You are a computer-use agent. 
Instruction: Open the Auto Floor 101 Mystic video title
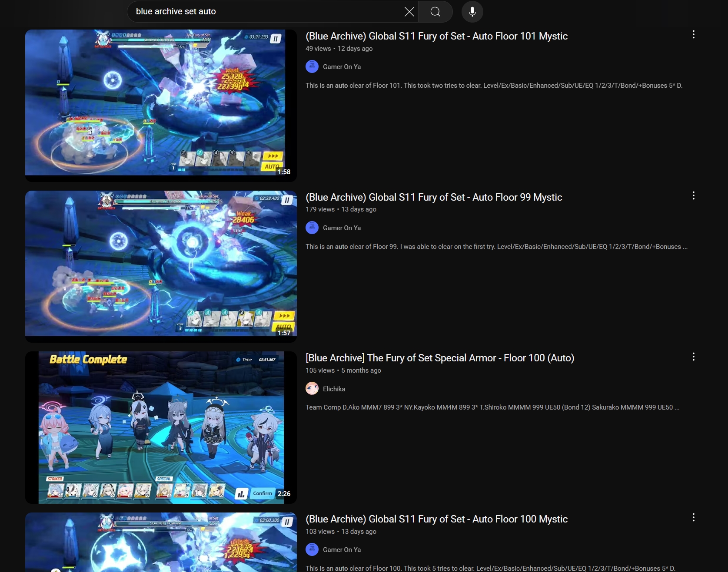click(x=436, y=36)
